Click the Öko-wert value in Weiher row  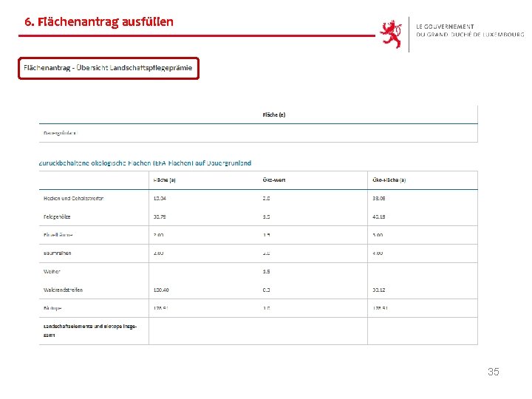pyautogui.click(x=266, y=272)
